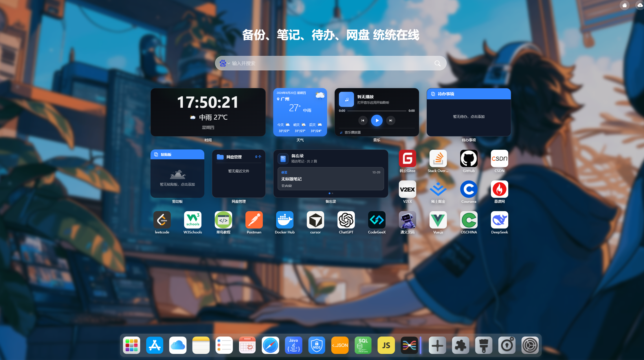Launch the MD5 shield tool in dock
This screenshot has width=644, height=360.
317,345
